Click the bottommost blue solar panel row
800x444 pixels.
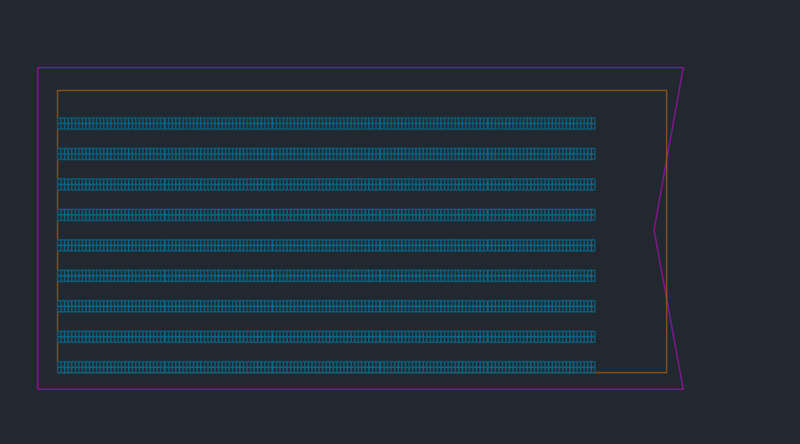point(326,367)
